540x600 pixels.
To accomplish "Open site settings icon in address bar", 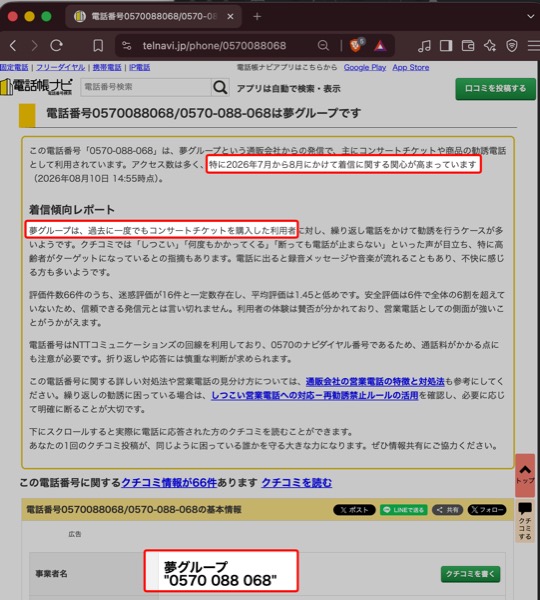I will coord(127,46).
